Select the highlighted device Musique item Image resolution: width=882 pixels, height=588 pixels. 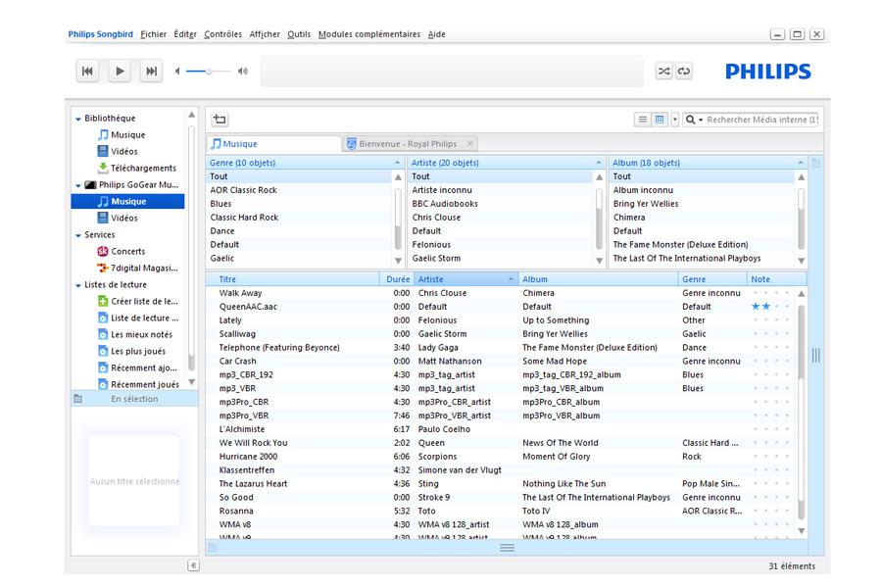pos(127,202)
